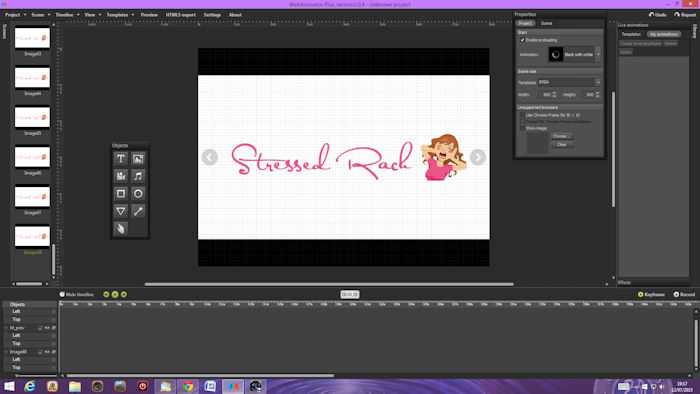Select the Hand button object tool
700x394 pixels.
pos(121,228)
